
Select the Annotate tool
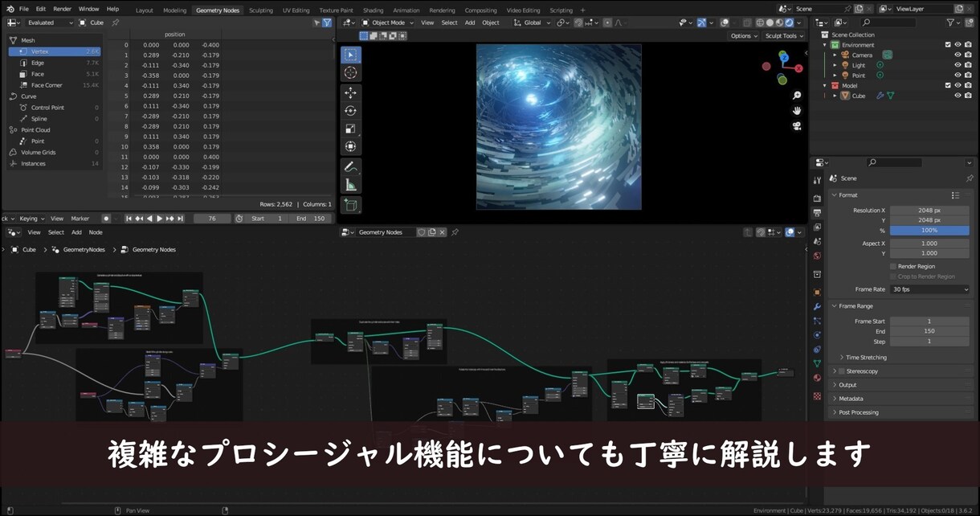[x=351, y=167]
